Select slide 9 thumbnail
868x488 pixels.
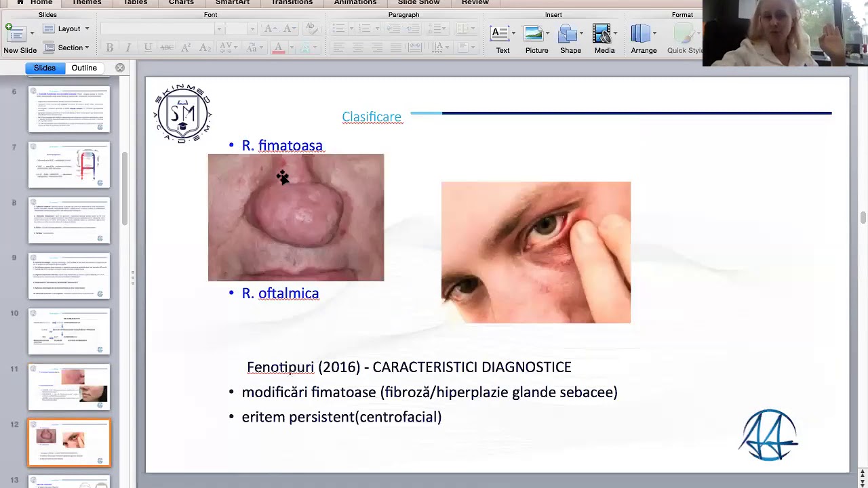tap(68, 276)
